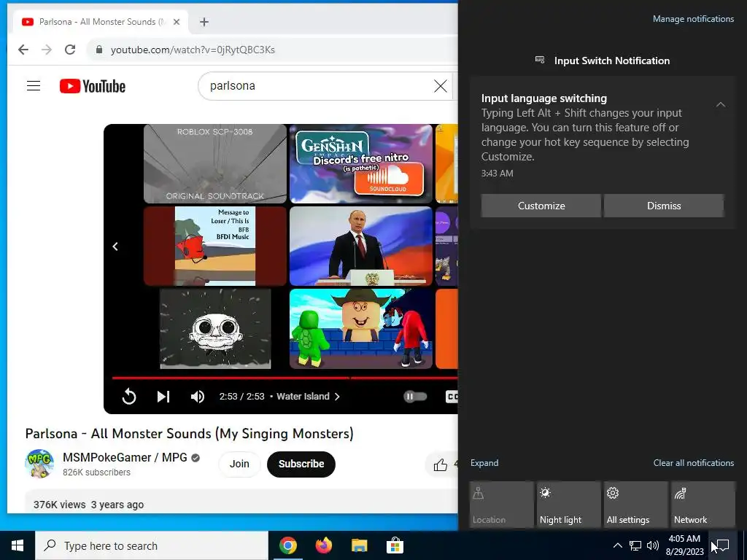The width and height of the screenshot is (747, 560).
Task: Open the Discord's free nitro video
Action: [360, 163]
